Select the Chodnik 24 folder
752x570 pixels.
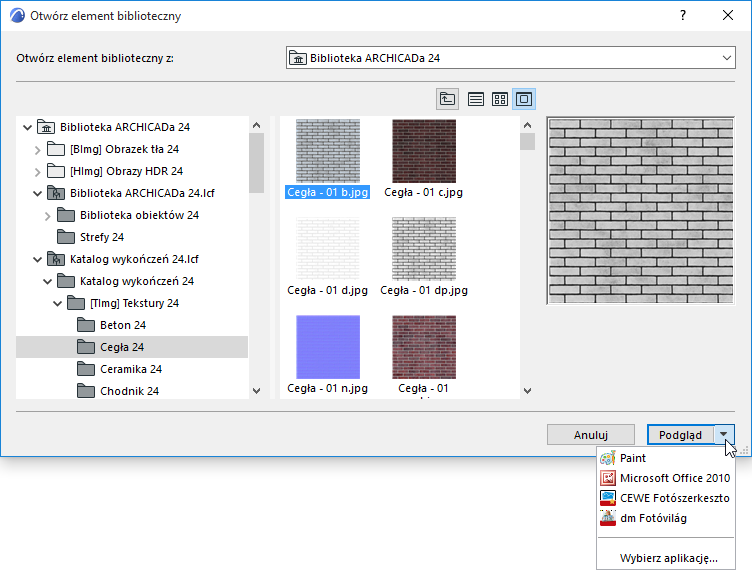click(x=129, y=391)
